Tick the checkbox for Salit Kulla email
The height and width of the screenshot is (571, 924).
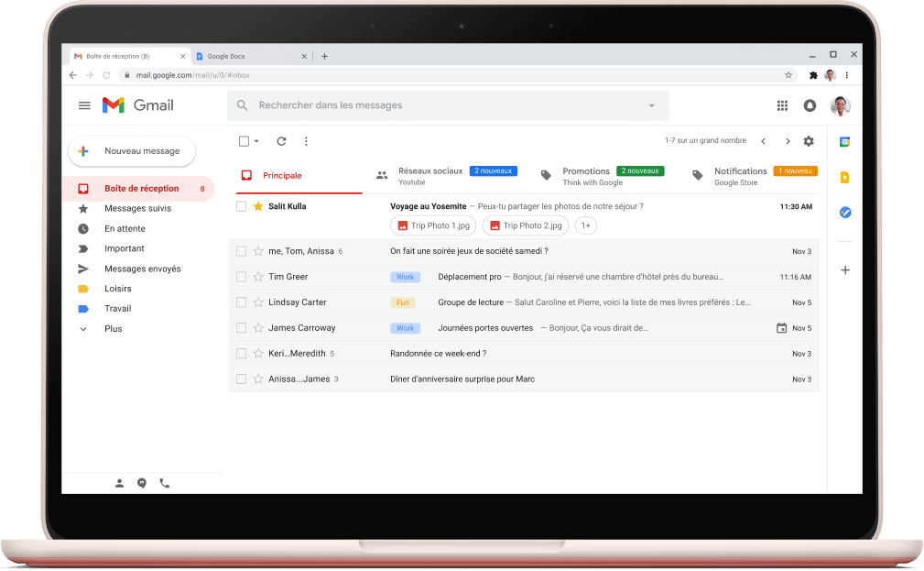tap(242, 207)
